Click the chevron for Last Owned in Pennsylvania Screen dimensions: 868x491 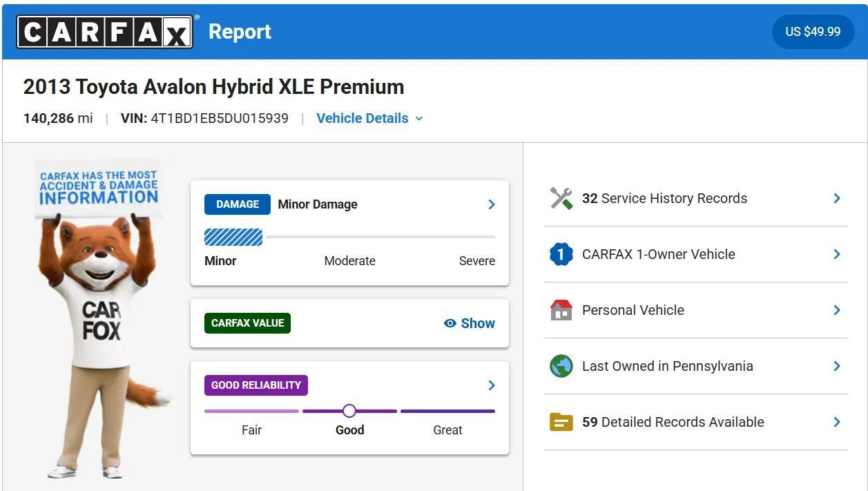(x=837, y=366)
